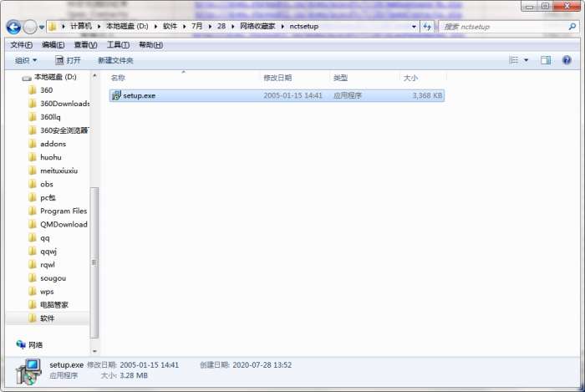Click the change view icon
This screenshot has height=392, width=585.
514,60
